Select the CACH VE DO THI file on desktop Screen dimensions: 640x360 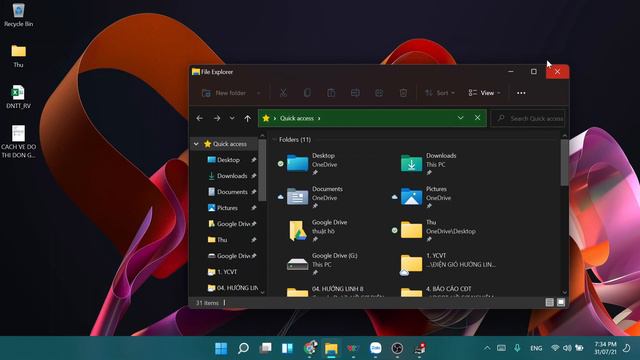point(18,141)
